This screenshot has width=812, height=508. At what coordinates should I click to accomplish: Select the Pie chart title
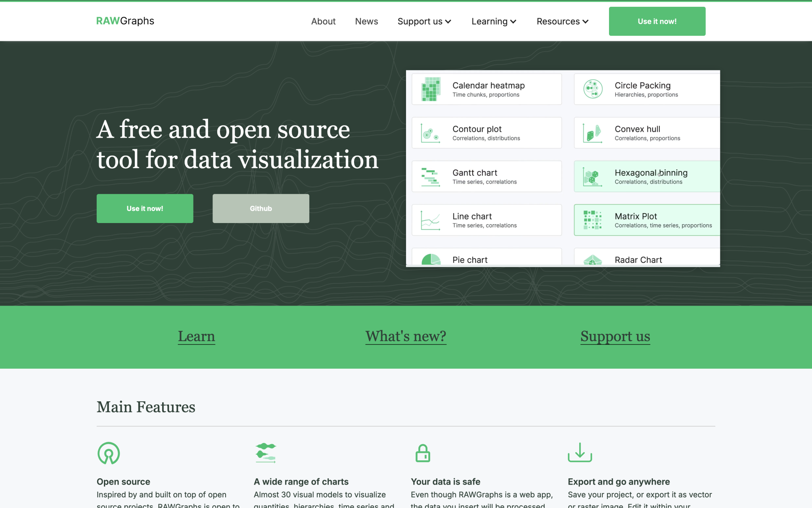[x=470, y=260]
